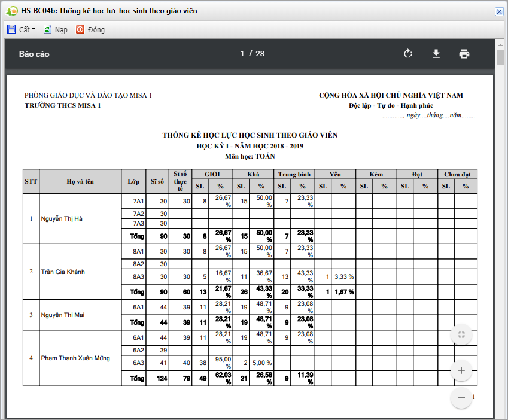The width and height of the screenshot is (508, 420).
Task: Click the teacher name Nguyễn Thị Hà
Action: (x=62, y=219)
